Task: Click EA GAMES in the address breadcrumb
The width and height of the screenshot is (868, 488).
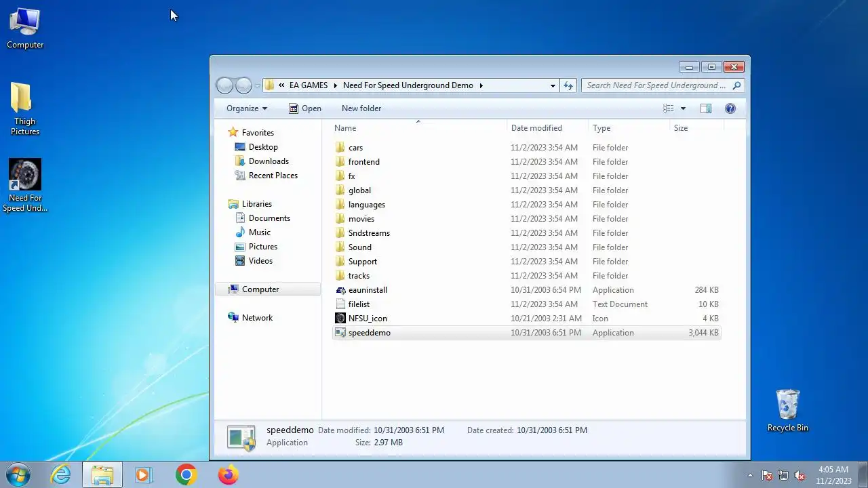Action: (309, 85)
